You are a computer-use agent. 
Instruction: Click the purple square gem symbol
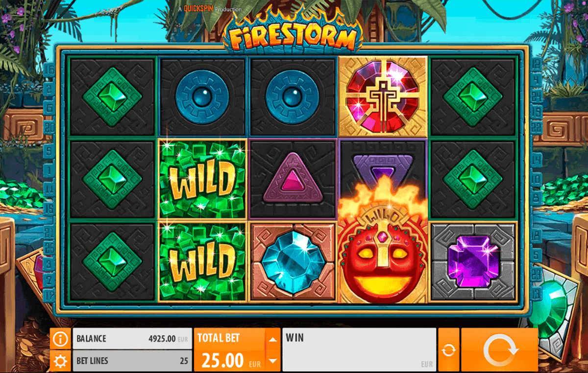pos(472,261)
